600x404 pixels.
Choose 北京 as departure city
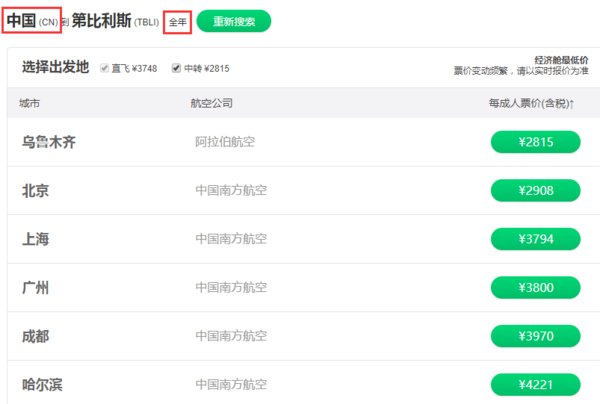(x=35, y=190)
